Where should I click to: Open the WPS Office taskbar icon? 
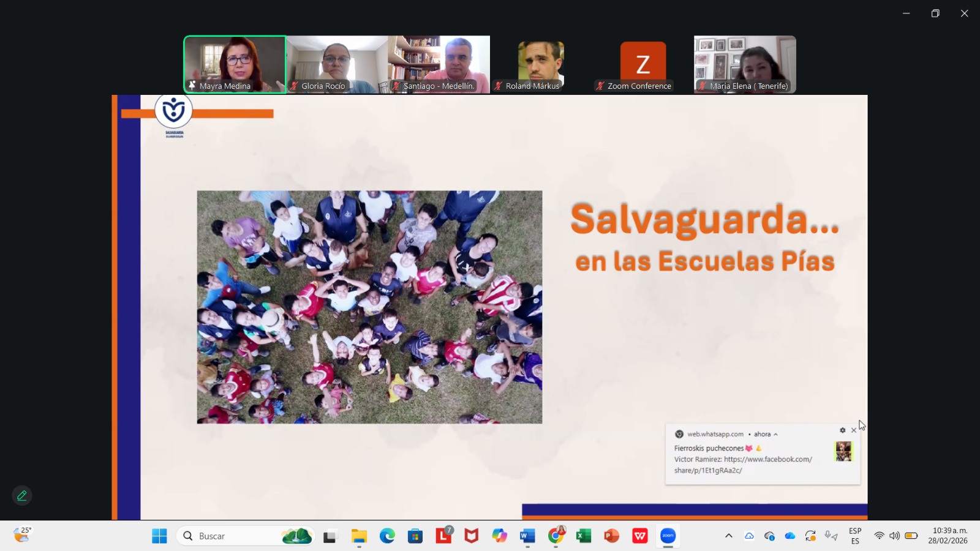point(639,536)
